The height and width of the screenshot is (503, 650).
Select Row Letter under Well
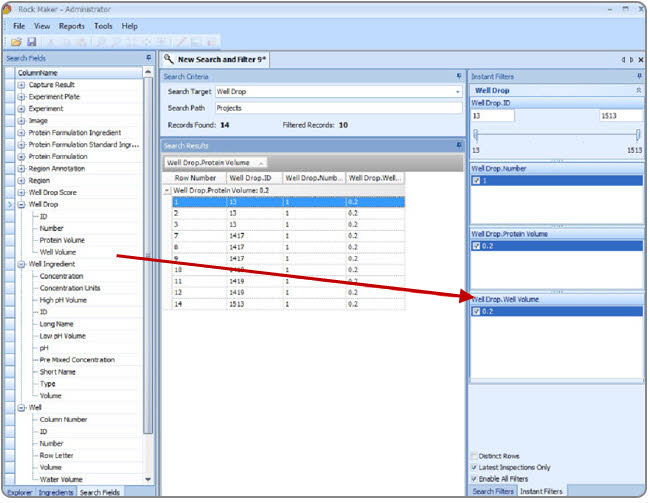tap(56, 455)
